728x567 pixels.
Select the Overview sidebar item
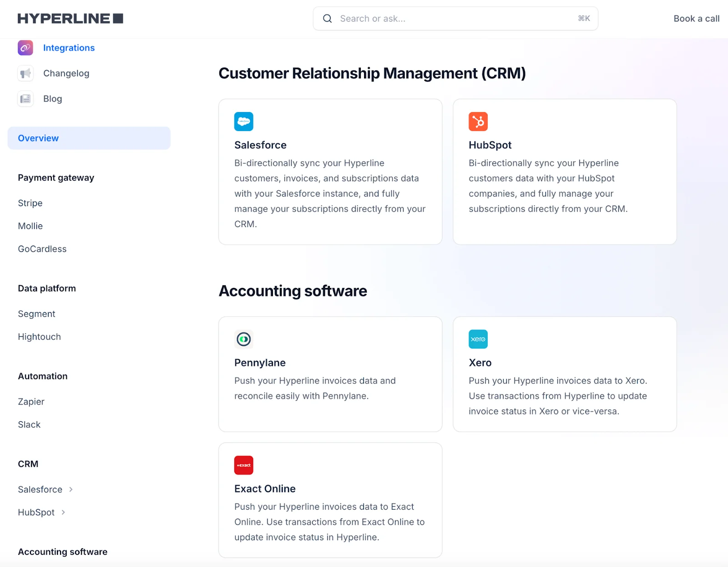click(89, 138)
